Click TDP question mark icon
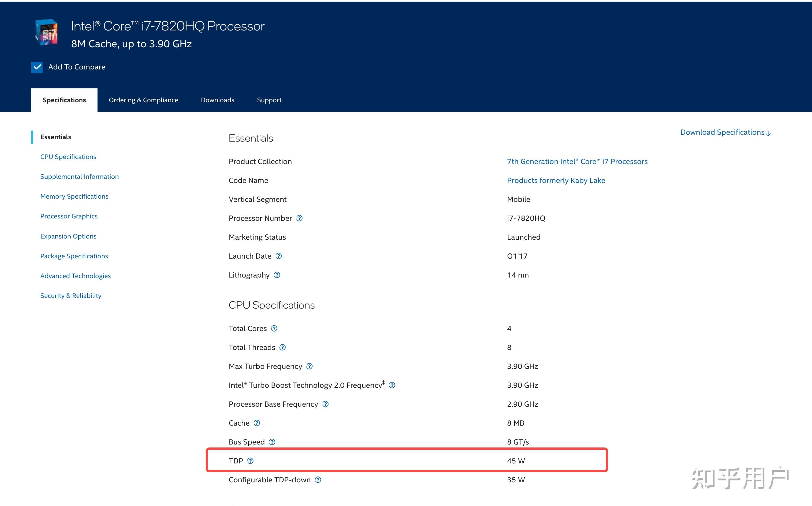 250,461
